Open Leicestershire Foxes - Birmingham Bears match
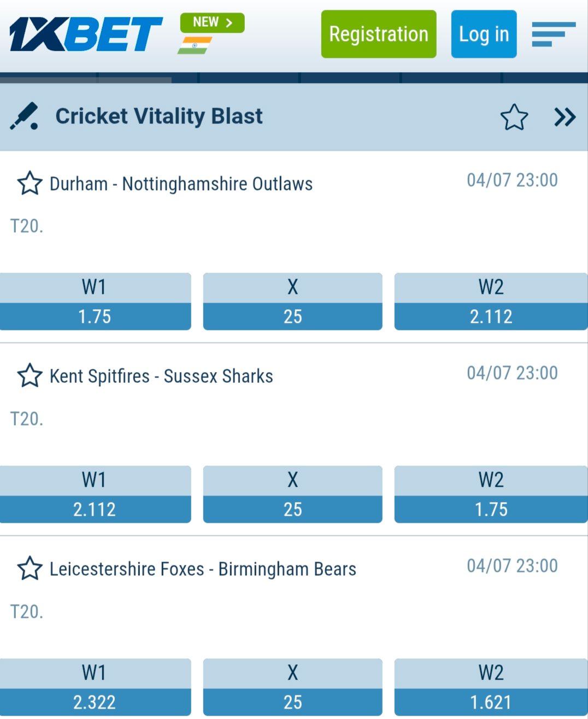The width and height of the screenshot is (588, 719). tap(203, 569)
